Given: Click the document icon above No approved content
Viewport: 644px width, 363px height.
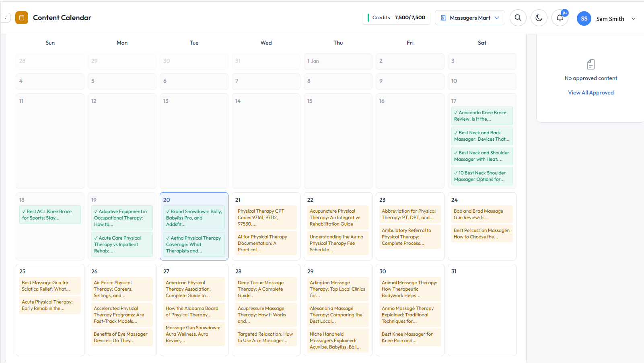Looking at the screenshot, I should (x=591, y=64).
